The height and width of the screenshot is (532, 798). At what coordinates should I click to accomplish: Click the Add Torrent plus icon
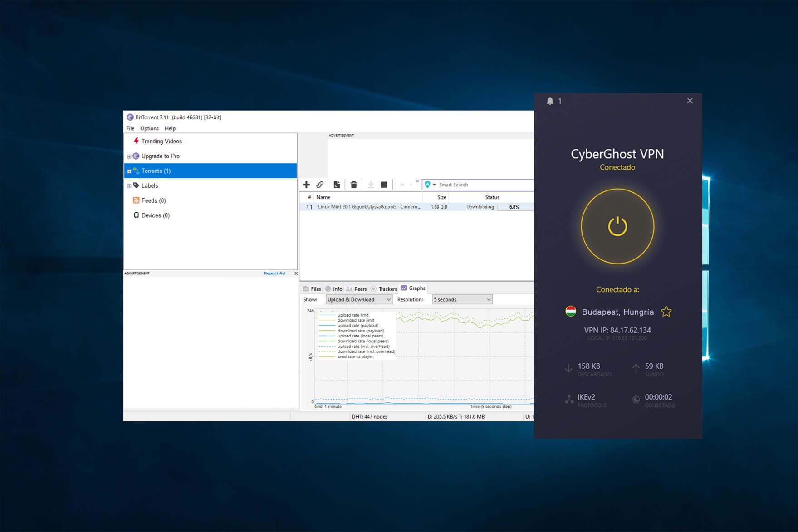(306, 185)
